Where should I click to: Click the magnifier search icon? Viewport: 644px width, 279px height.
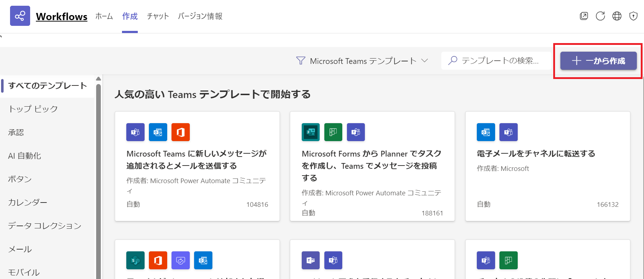coord(453,60)
